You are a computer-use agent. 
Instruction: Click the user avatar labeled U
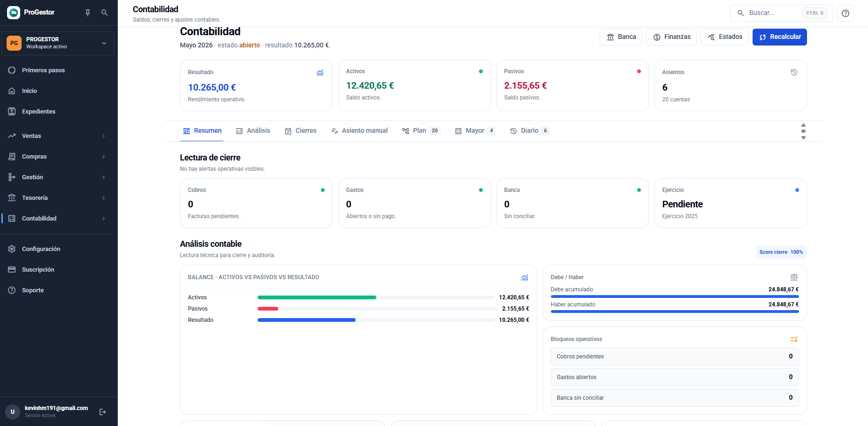coord(13,412)
